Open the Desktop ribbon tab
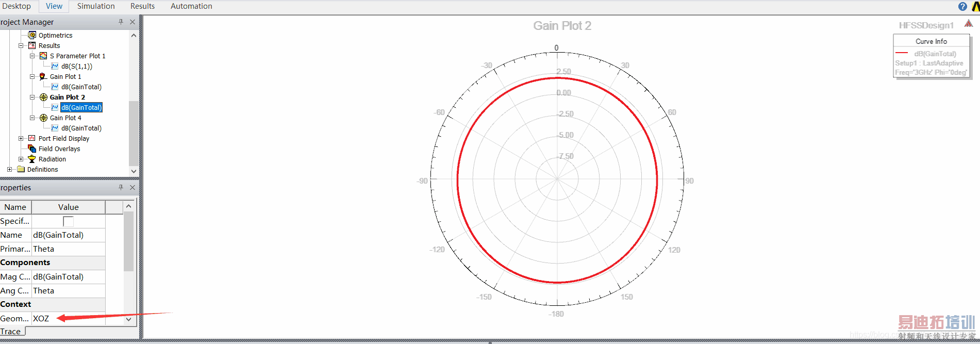The height and width of the screenshot is (344, 980). [x=16, y=6]
